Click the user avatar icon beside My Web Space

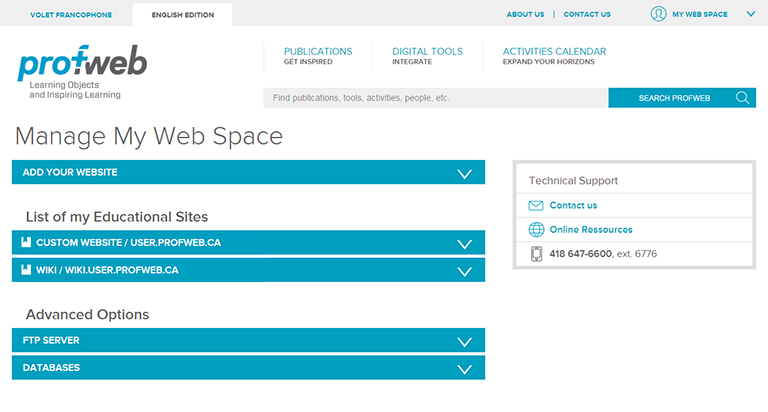(658, 14)
